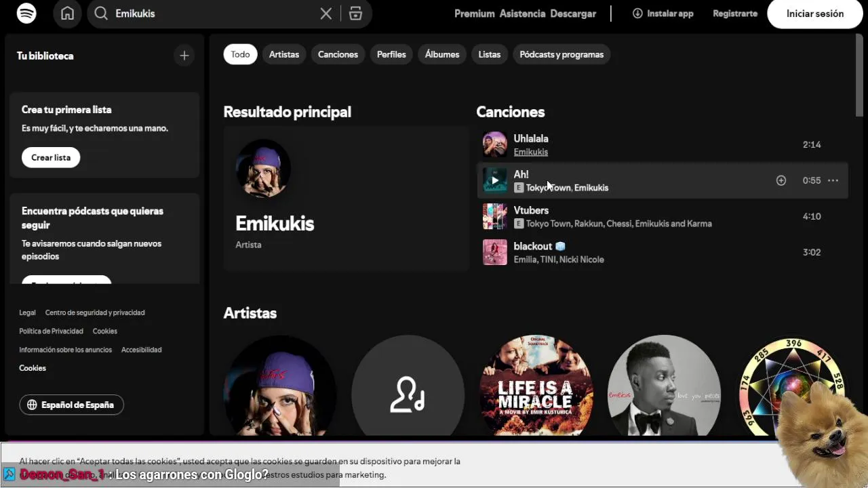Image resolution: width=868 pixels, height=488 pixels.
Task: Click the search magnifier icon
Action: coord(101,14)
